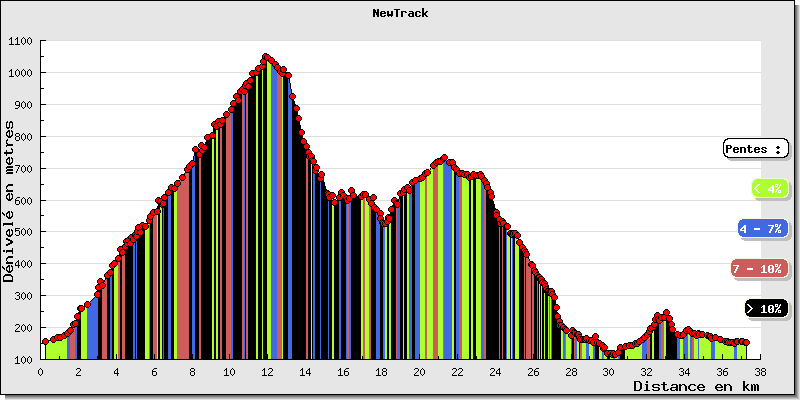Click the 20 km tick label

pyautogui.click(x=419, y=372)
